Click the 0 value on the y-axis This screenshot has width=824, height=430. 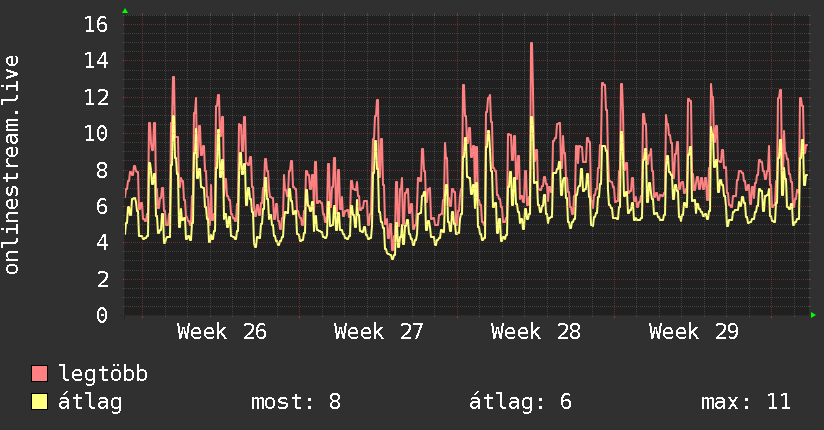102,315
